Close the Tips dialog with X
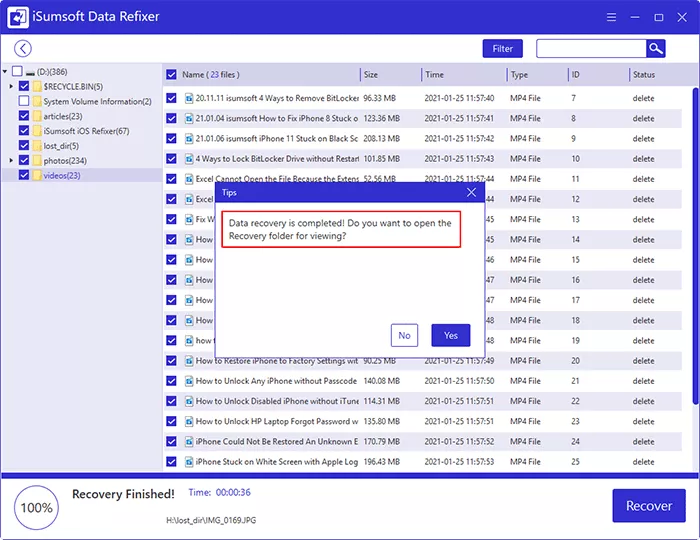The width and height of the screenshot is (700, 540). tap(472, 192)
